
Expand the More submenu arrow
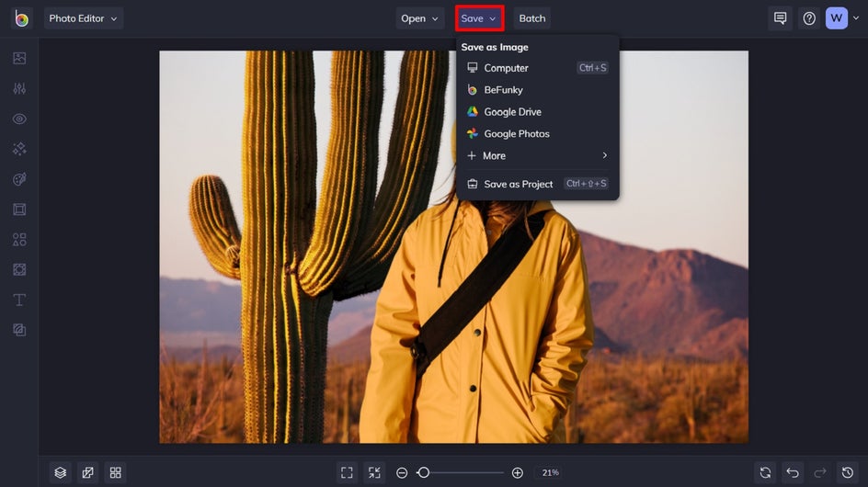coord(604,155)
